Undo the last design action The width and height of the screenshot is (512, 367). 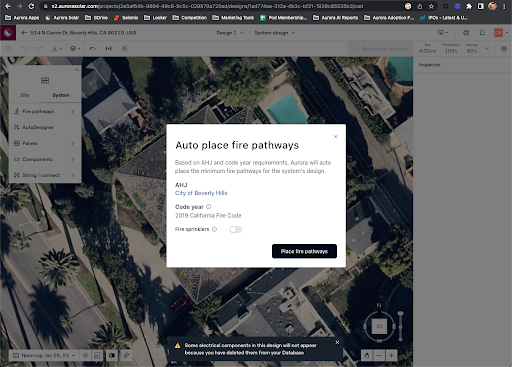pos(24,49)
